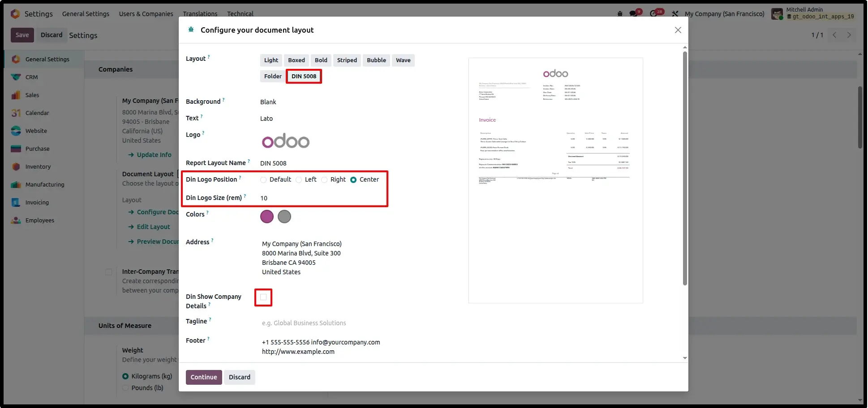
Task: Close the Configure document layout dialog
Action: [678, 30]
